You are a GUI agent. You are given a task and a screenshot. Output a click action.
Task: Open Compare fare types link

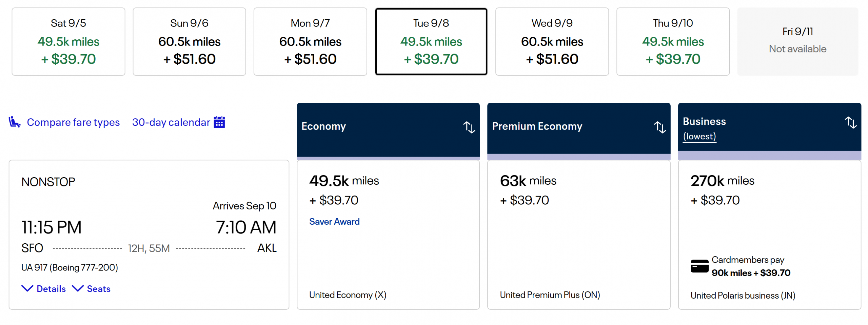coord(73,122)
